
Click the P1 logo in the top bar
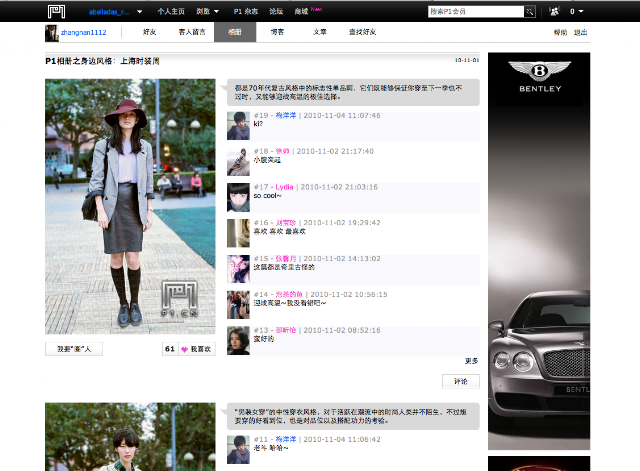(x=56, y=11)
